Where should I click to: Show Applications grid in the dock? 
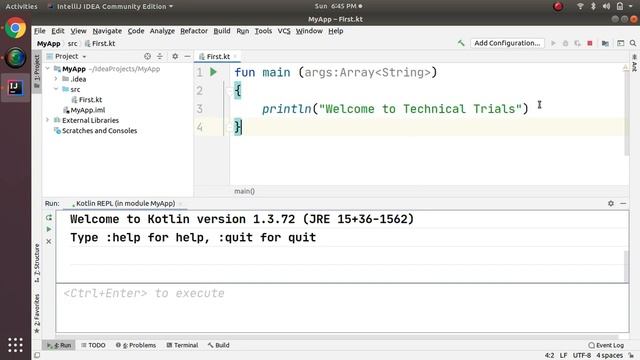pos(16,345)
